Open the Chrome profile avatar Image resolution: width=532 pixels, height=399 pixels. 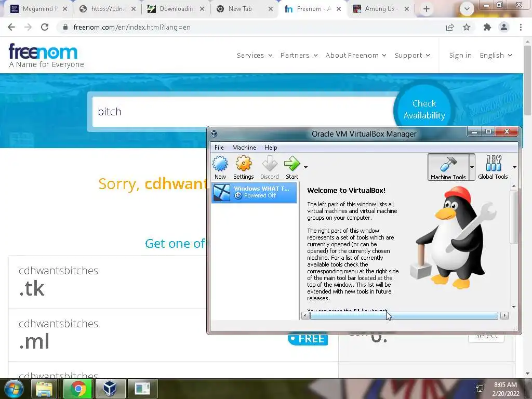click(504, 27)
